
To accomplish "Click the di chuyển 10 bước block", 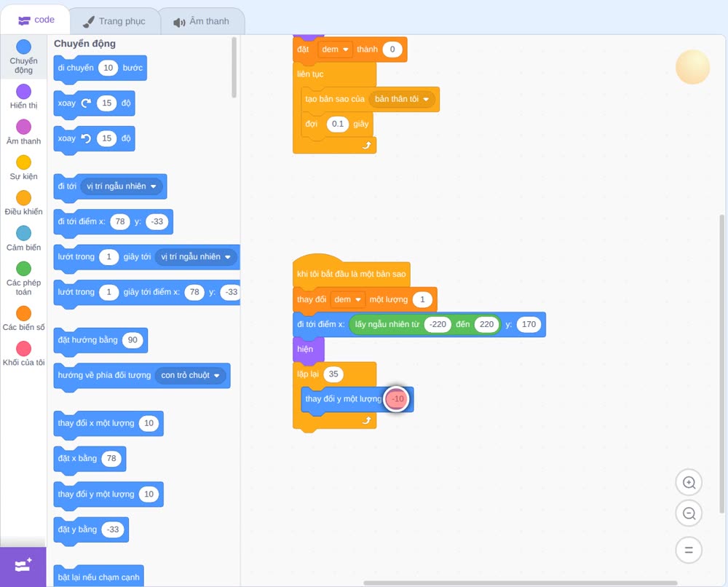I will [100, 68].
